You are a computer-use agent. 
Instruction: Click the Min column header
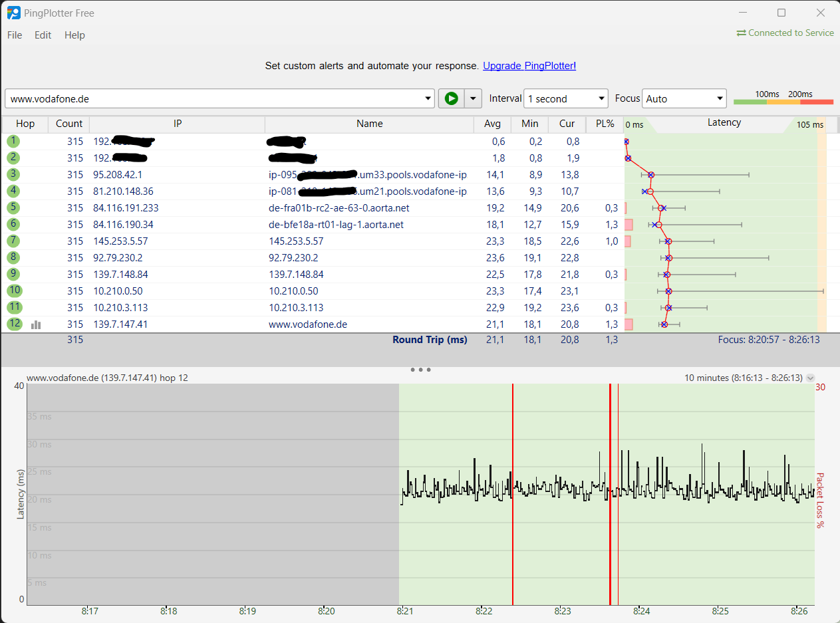pos(530,124)
